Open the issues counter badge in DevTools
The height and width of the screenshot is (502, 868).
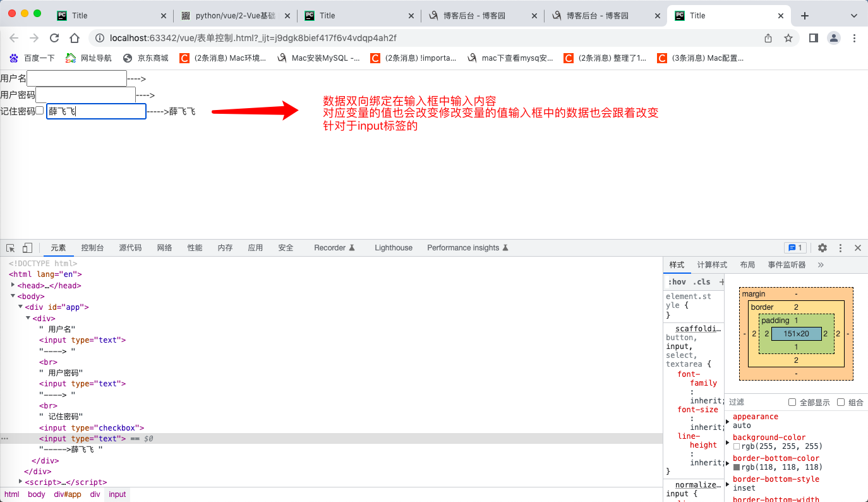tap(795, 248)
